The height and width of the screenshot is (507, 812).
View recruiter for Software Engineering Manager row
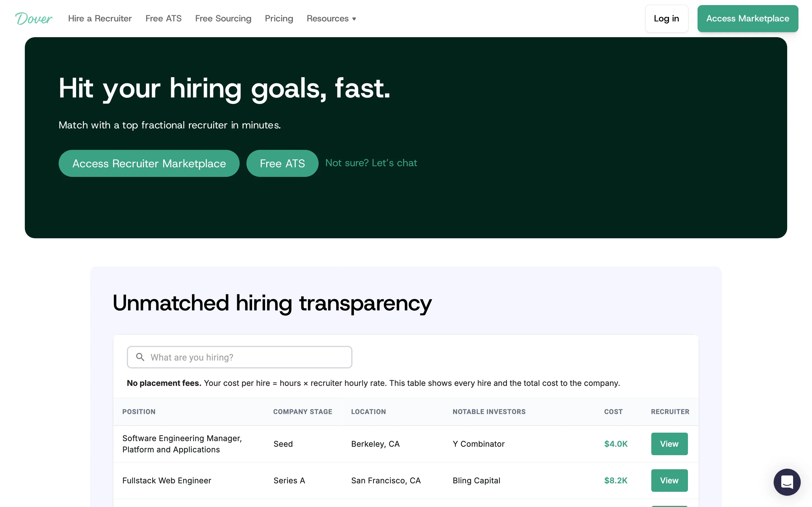pyautogui.click(x=669, y=444)
